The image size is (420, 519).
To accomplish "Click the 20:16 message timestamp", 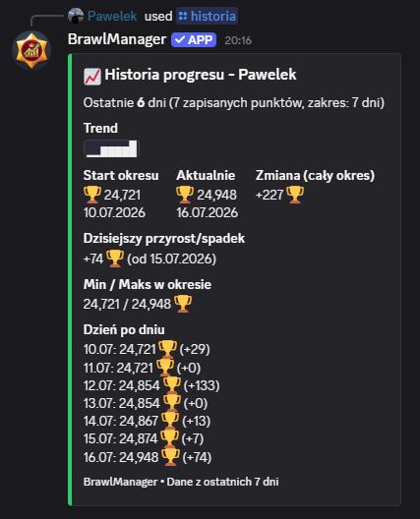I will [238, 40].
